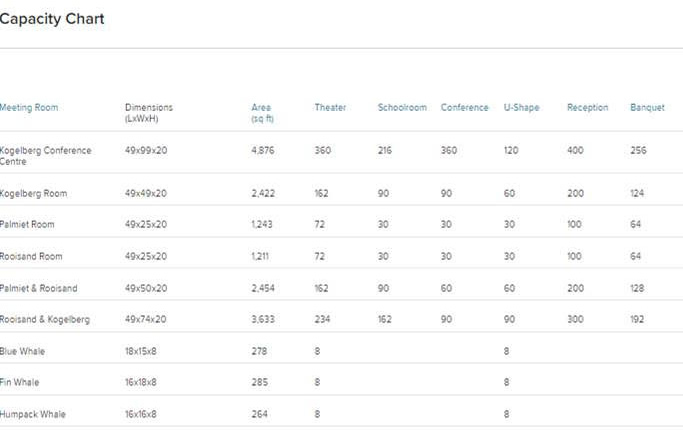Select the Humpack Whale row name
The height and width of the screenshot is (437, 683).
tap(33, 414)
